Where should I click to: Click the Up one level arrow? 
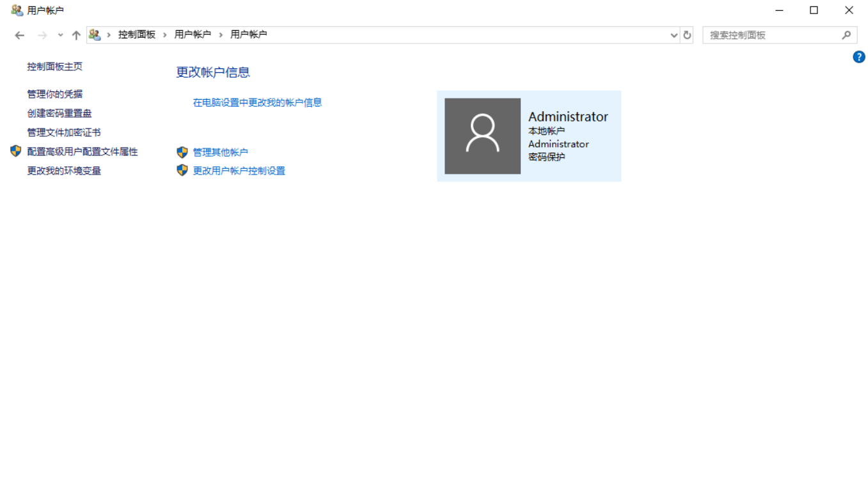point(75,35)
